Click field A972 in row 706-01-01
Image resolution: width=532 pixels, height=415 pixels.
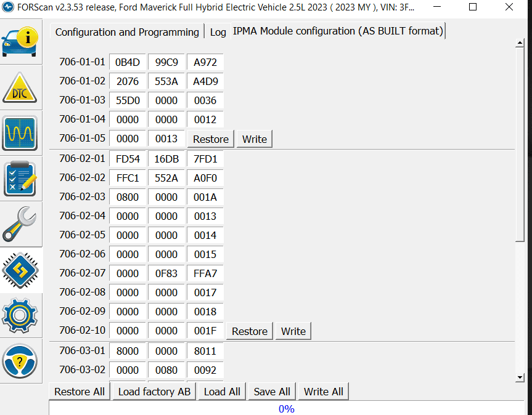[205, 62]
